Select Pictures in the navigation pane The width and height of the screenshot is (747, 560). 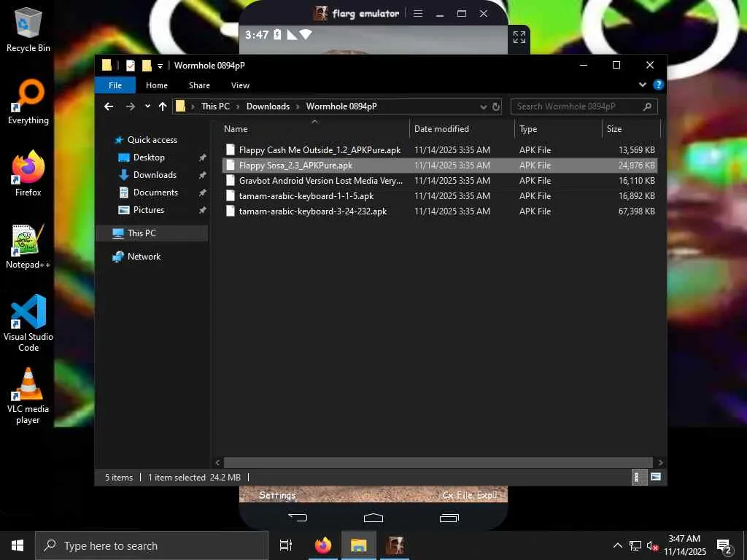149,210
